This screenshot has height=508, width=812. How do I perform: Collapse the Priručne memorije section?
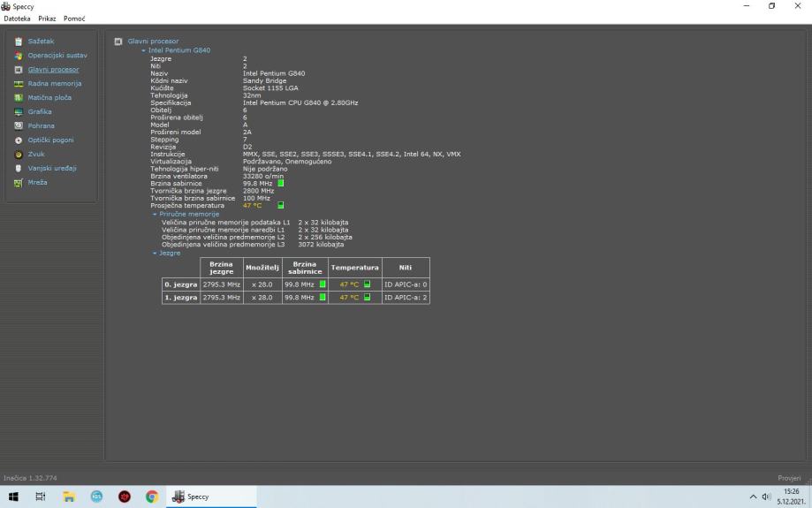coord(155,215)
